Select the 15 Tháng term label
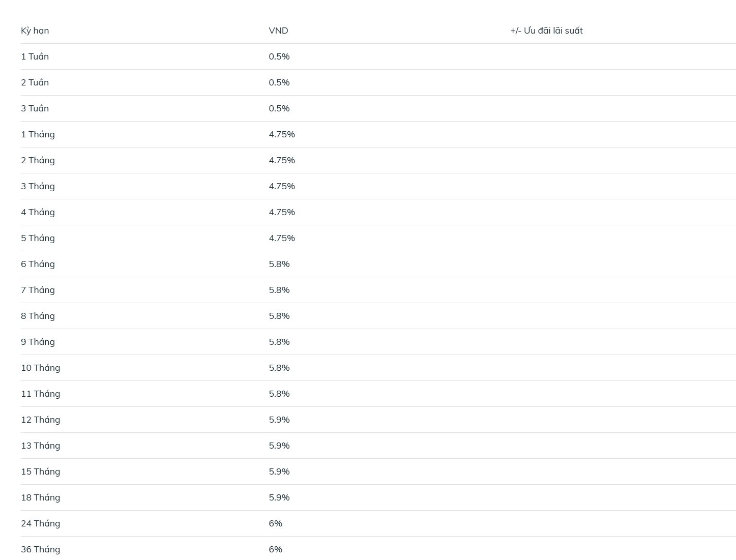This screenshot has width=736, height=560. click(40, 471)
